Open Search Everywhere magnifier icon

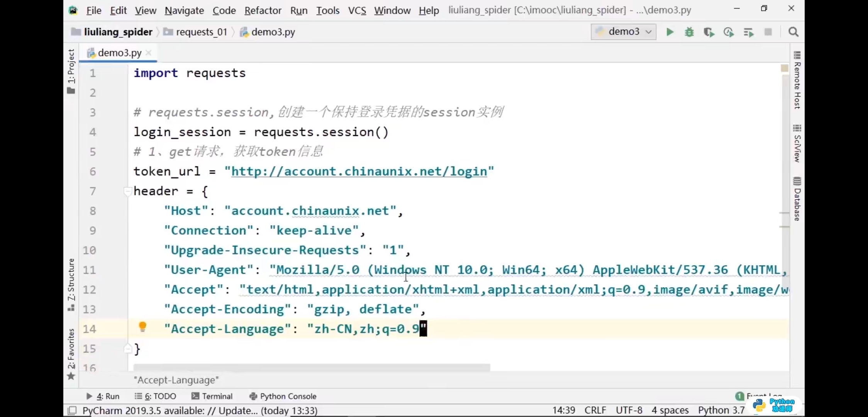point(793,32)
